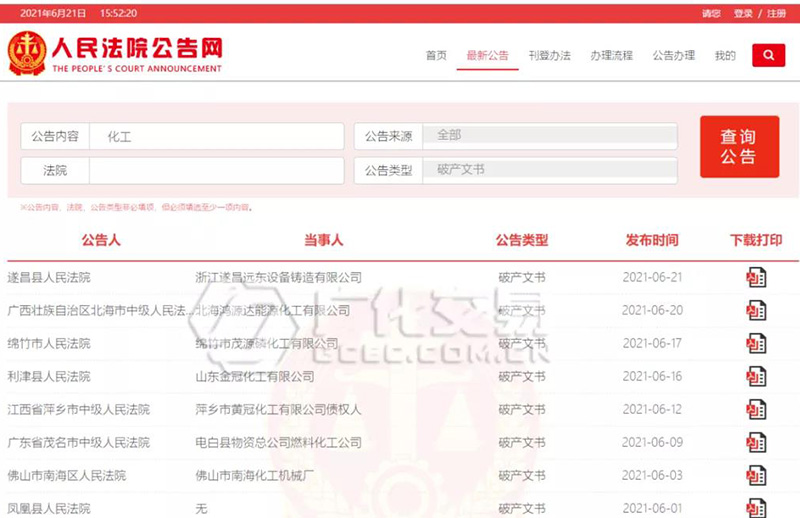Click the empty 法院 input field
800x518 pixels.
215,171
